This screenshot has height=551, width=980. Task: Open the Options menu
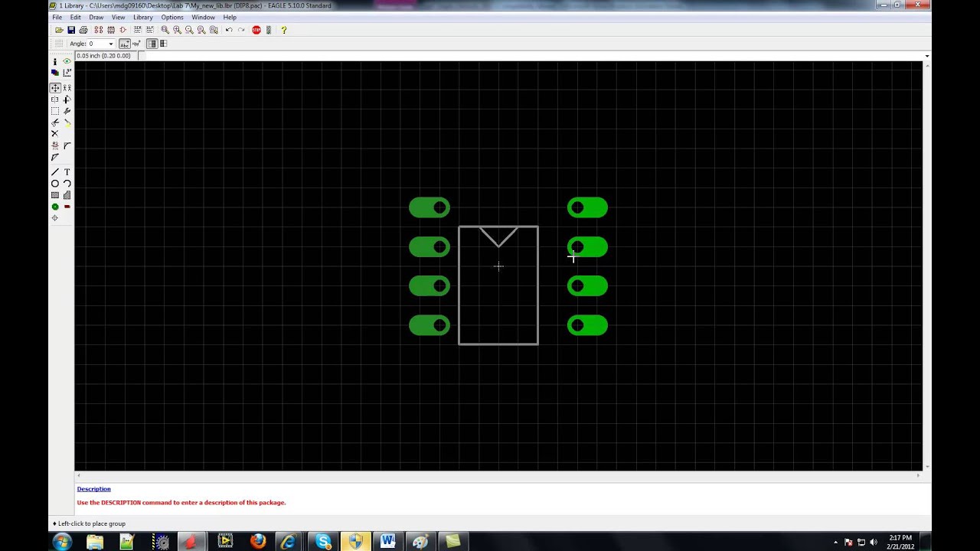[x=172, y=17]
